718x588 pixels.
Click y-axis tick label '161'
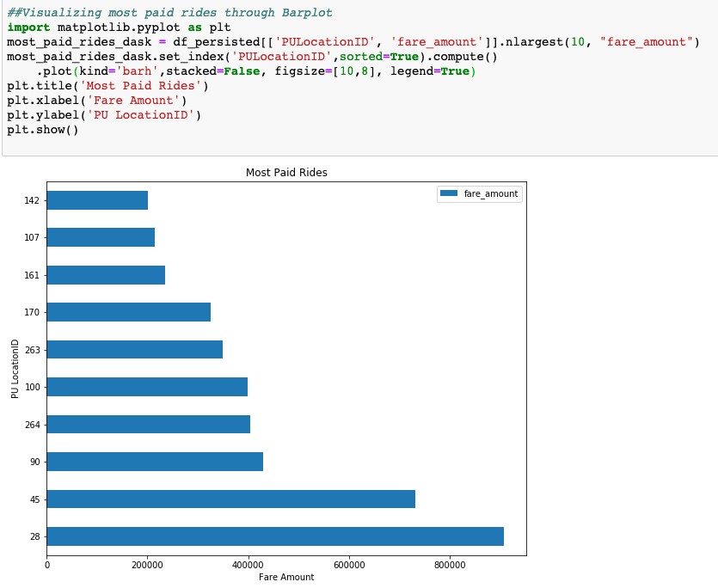[32, 275]
